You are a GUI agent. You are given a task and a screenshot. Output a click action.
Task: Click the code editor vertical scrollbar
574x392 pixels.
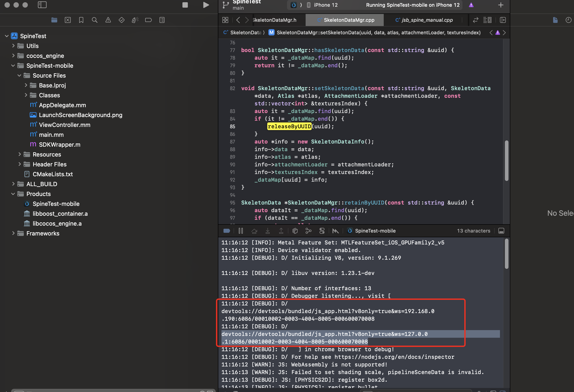[507, 160]
